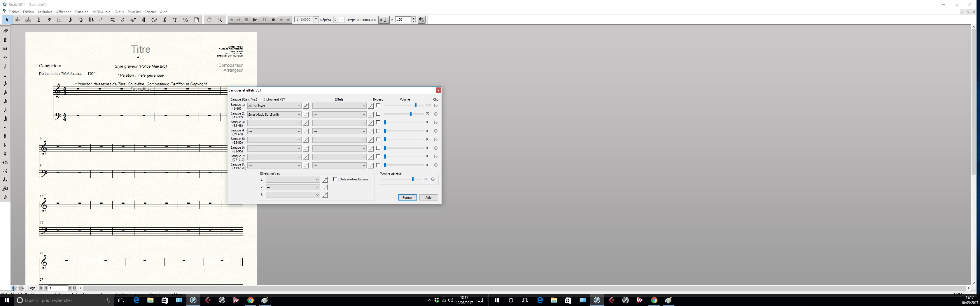Edit the ARIA Player instrument with the pencil icon
Viewport: 980px width, 306px height.
[305, 106]
